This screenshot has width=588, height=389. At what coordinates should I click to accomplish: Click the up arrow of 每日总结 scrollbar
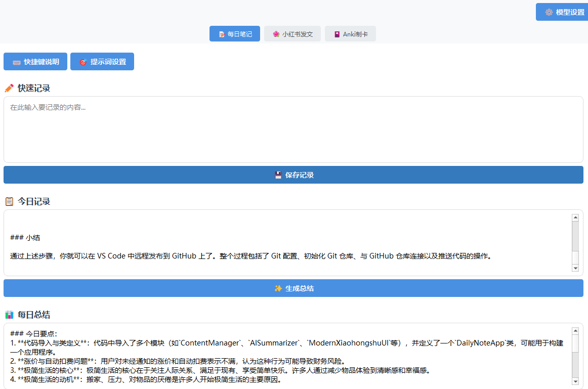click(575, 330)
